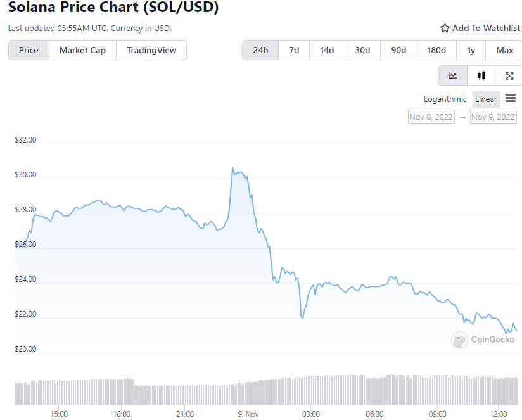Viewport: 522px width, 420px height.
Task: Open the Nov 9, 2022 end date picker
Action: tap(493, 117)
